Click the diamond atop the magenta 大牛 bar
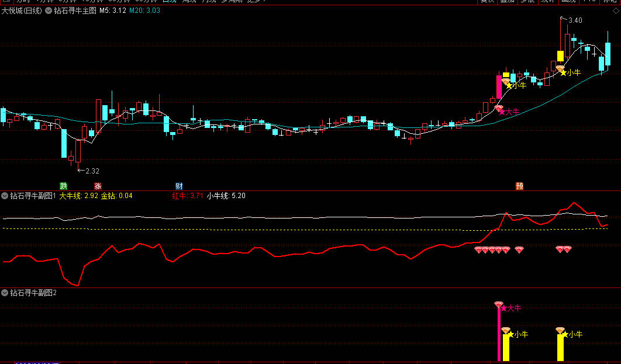Screen dimensions: 621x364 499,304
